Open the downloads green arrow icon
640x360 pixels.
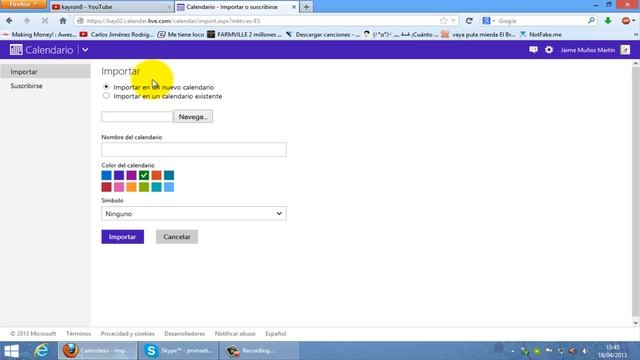pyautogui.click(x=608, y=20)
